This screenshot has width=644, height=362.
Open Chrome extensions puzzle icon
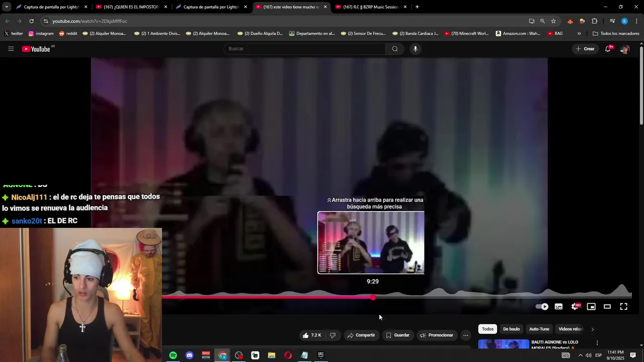tap(595, 21)
